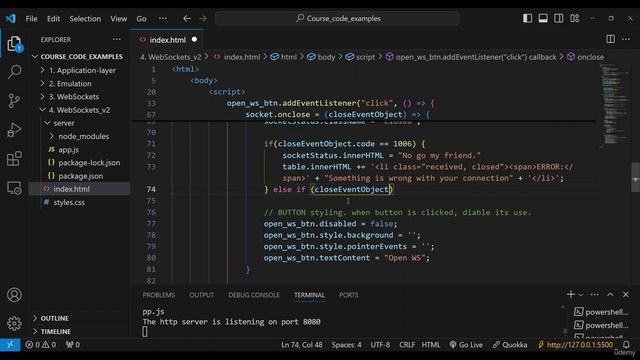The width and height of the screenshot is (640, 360).
Task: Split the editor to the right
Action: [611, 39]
